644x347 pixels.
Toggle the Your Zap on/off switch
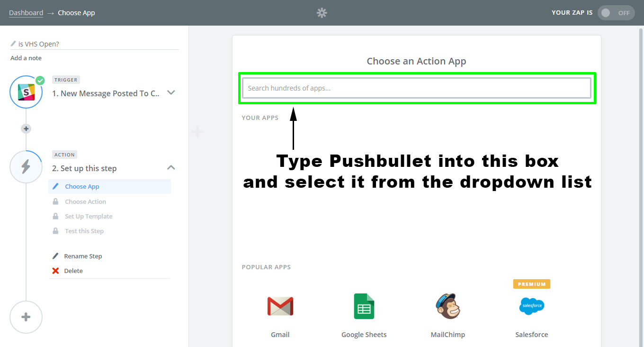(616, 13)
